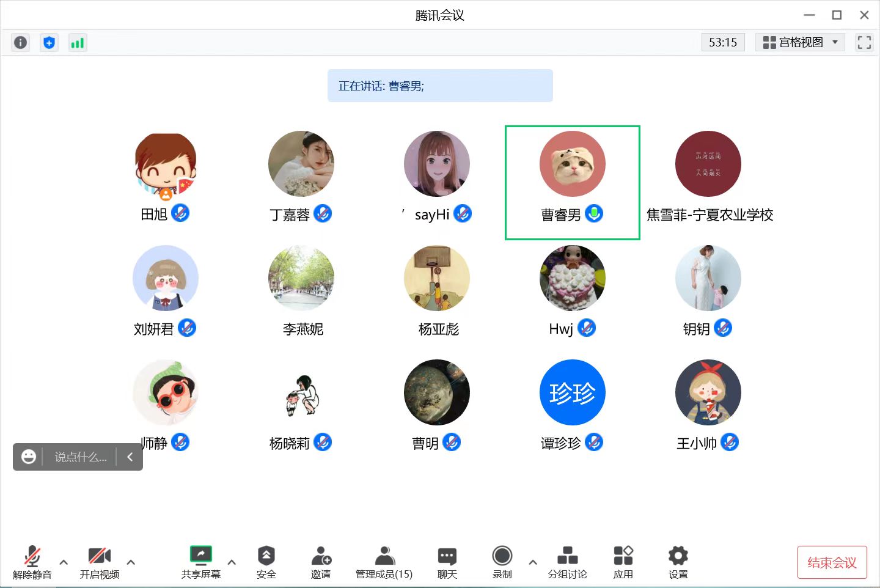This screenshot has height=588, width=880.
Task: Check the green network signal icon
Action: [x=77, y=42]
